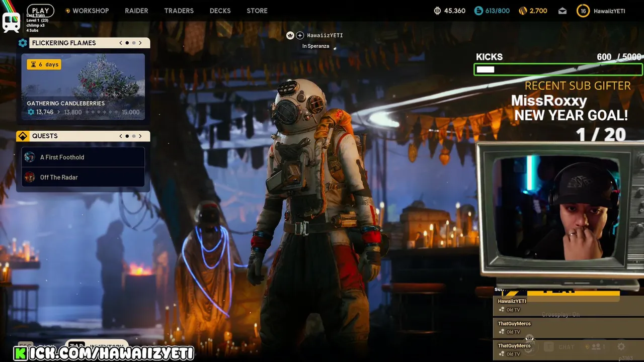The height and width of the screenshot is (362, 644).
Task: Click the Flickering Flames gear icon
Action: tap(23, 43)
